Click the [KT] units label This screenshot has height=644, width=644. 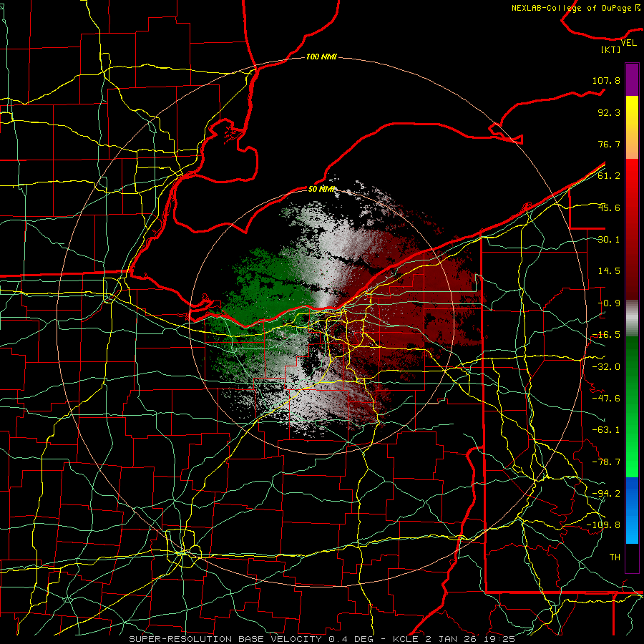(x=611, y=49)
